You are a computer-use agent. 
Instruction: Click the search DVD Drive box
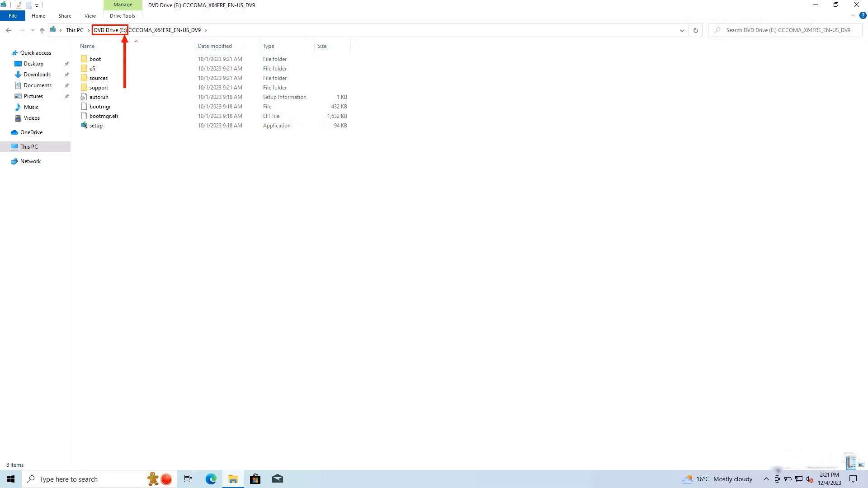click(x=787, y=30)
